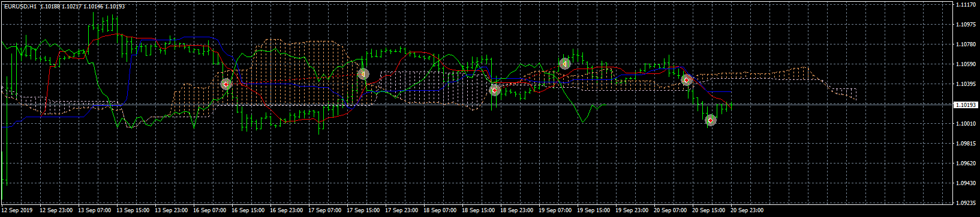Select the red arrow marker near 18 Sep 15:00
980x217 pixels.
pyautogui.click(x=494, y=90)
